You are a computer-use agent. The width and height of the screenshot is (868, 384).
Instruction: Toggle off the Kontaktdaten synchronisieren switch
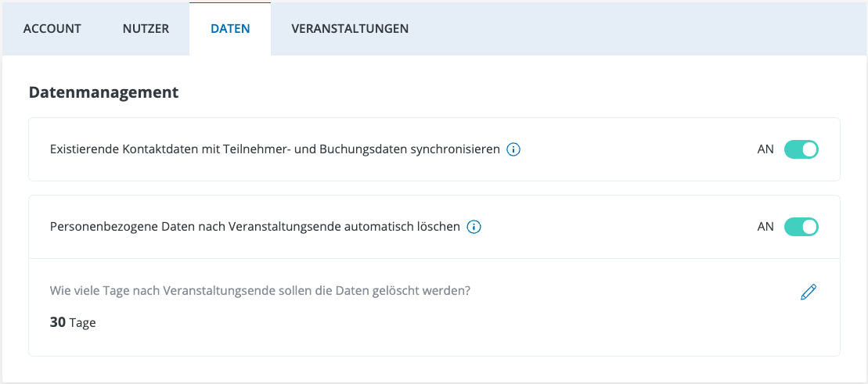point(801,149)
